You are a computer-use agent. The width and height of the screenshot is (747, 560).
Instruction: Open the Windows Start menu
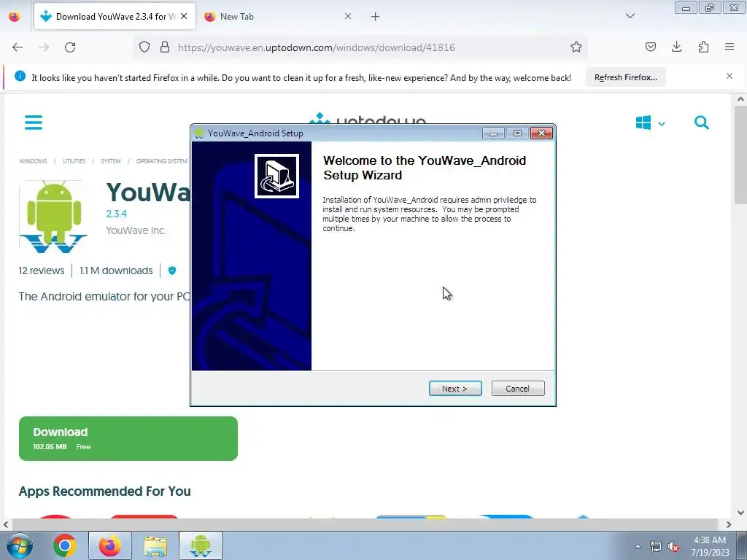point(19,545)
